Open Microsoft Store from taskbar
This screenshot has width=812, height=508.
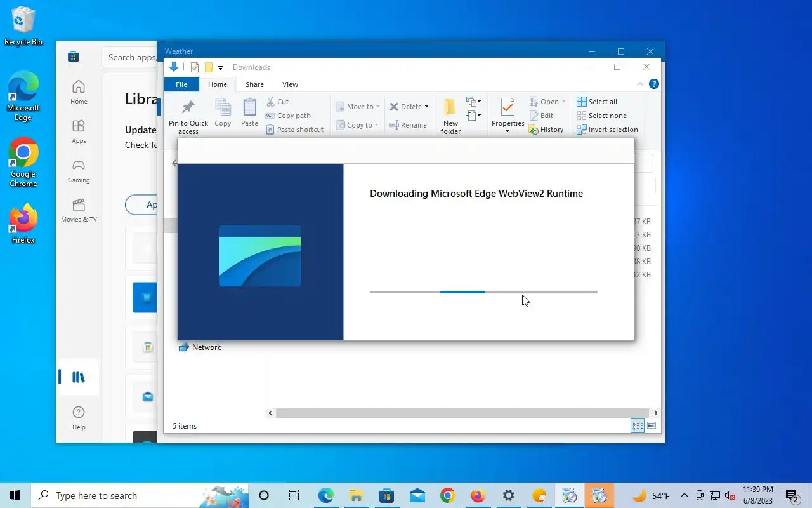pyautogui.click(x=386, y=495)
